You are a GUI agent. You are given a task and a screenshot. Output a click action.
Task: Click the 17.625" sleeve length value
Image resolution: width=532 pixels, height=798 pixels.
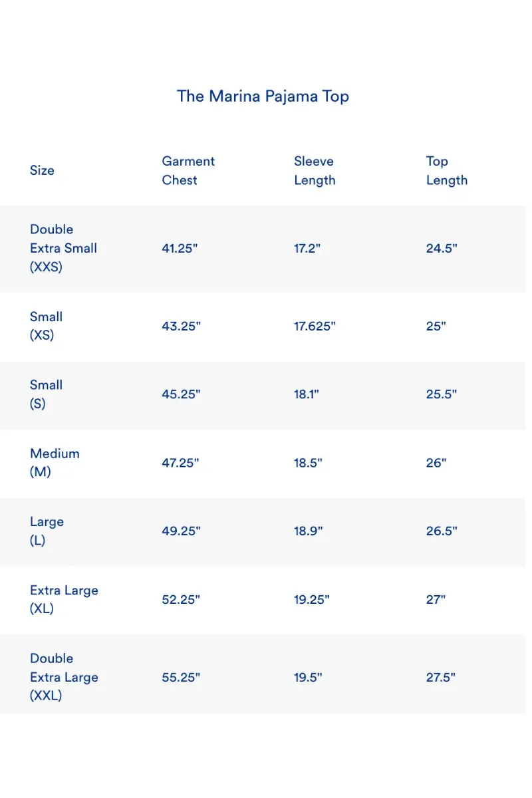click(315, 326)
